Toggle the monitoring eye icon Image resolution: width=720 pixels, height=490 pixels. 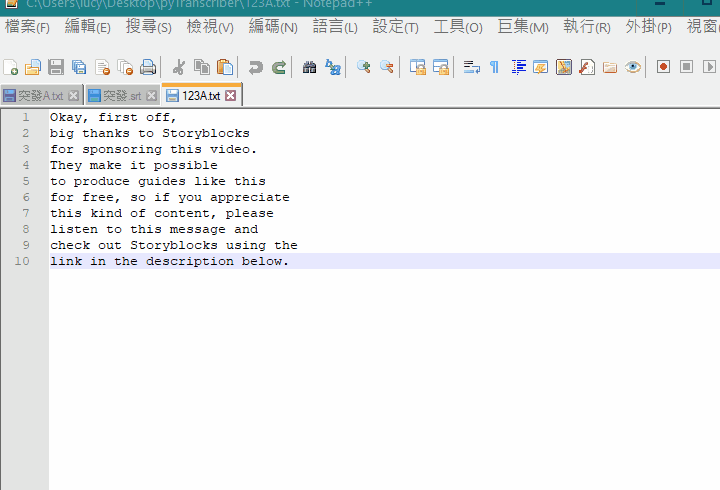[x=633, y=68]
